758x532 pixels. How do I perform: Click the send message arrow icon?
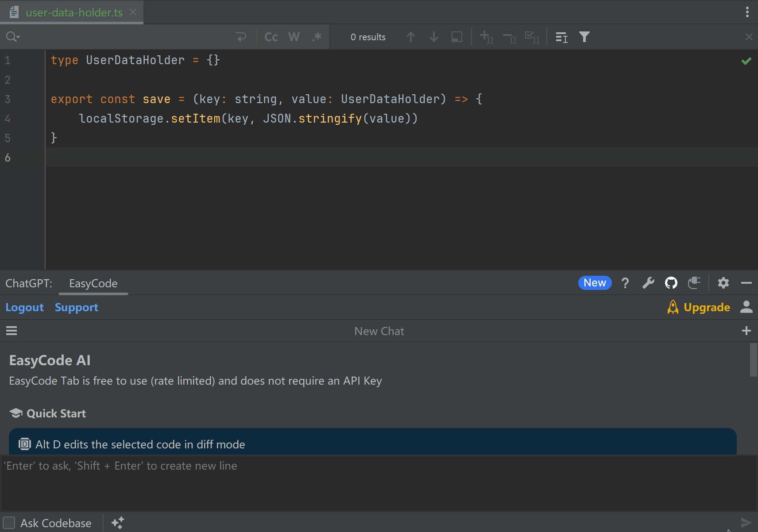746,523
